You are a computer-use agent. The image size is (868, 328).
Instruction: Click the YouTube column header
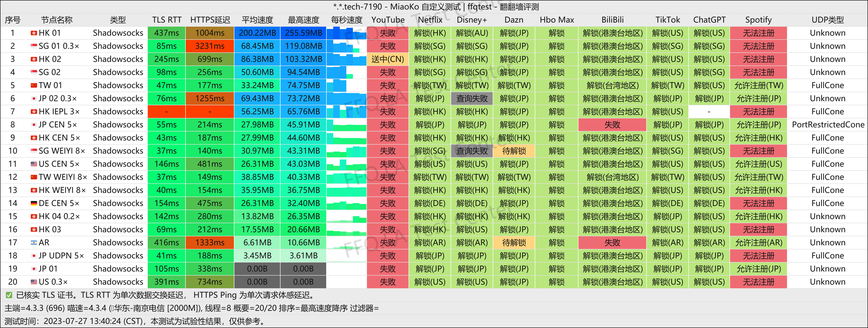pos(388,20)
